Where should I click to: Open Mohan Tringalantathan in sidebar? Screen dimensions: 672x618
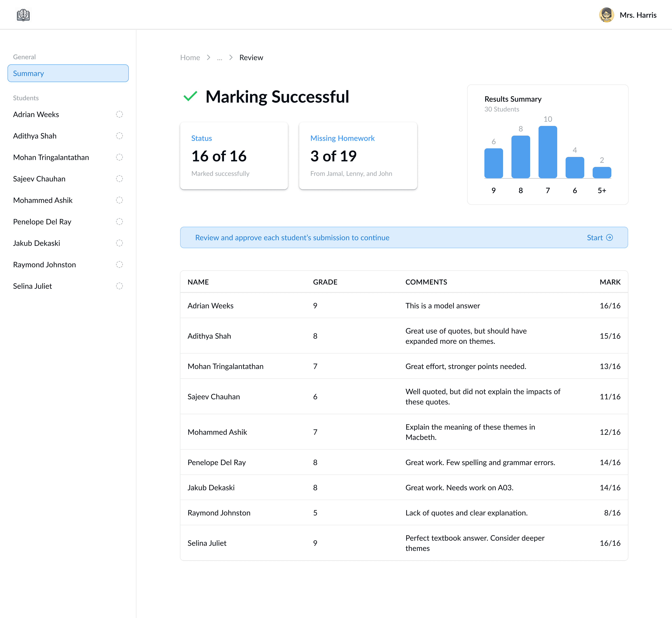pyautogui.click(x=51, y=157)
